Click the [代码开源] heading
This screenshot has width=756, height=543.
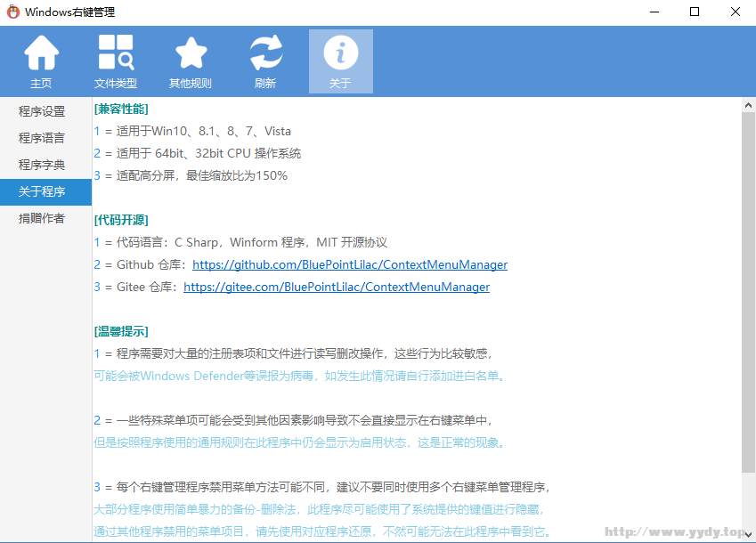point(121,220)
